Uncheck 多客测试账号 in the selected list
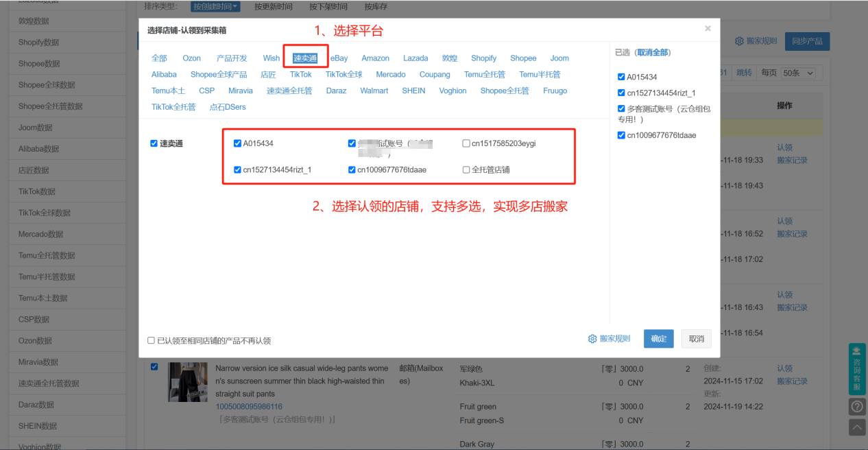868x450 pixels. (x=621, y=108)
